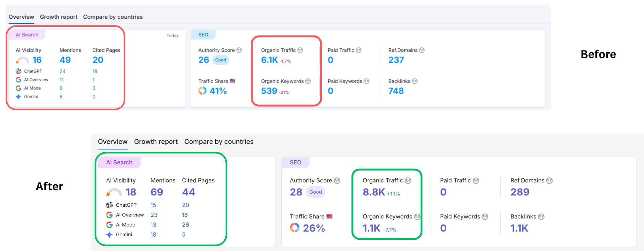Click ChatGPT logo icon in After panel
644x251 pixels.
pos(109,205)
